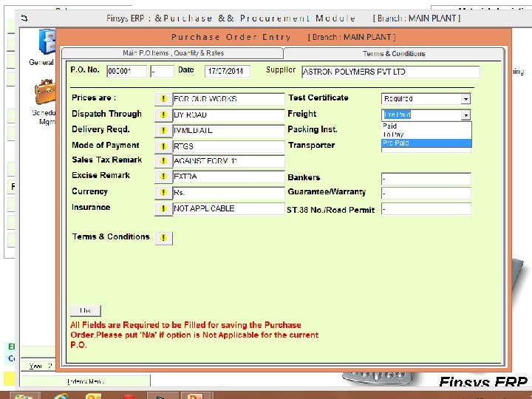Viewport: 532px width, 399px height.
Task: Click Guarantee/Warranty input field
Action: coord(426,194)
